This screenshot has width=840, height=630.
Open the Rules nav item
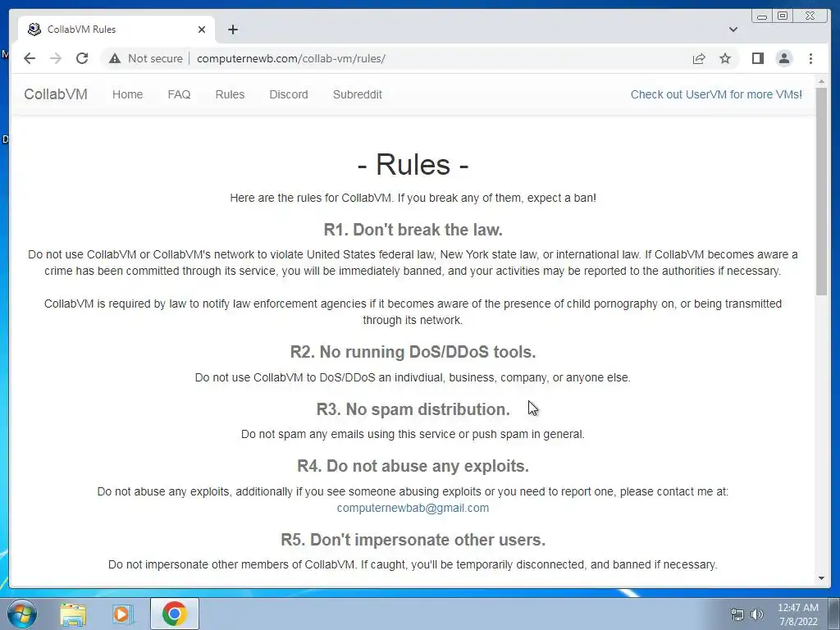pos(230,94)
